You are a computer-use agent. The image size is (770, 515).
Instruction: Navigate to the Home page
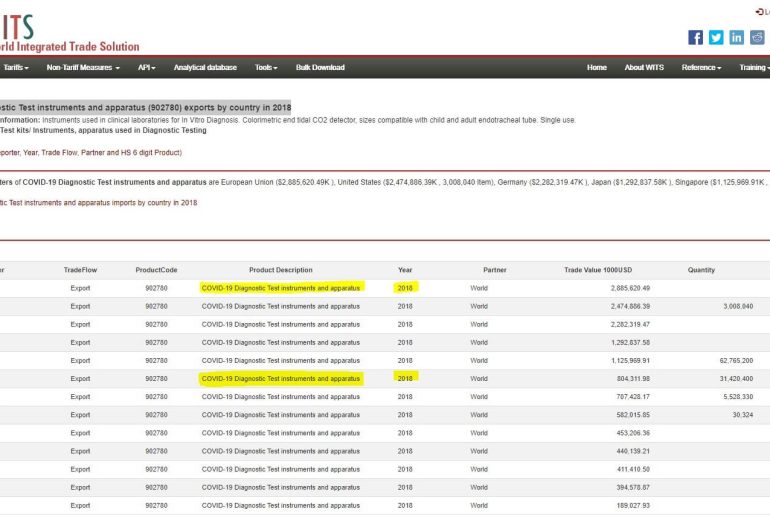pyautogui.click(x=597, y=68)
